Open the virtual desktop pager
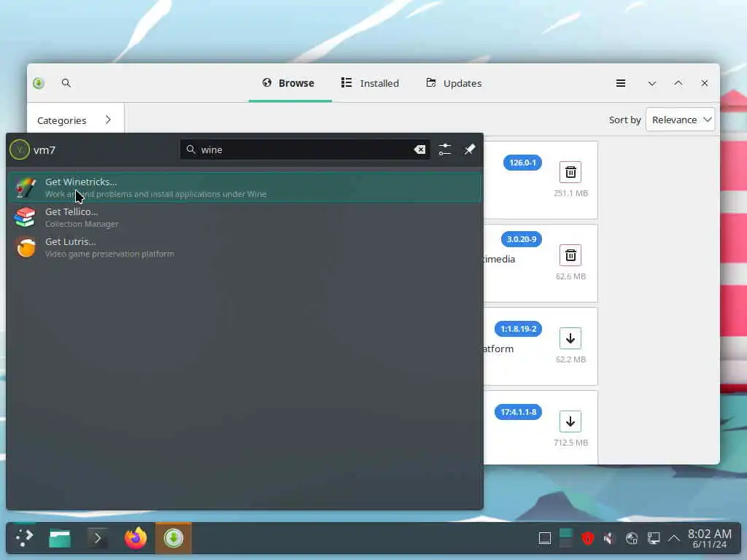Screen dimensions: 747x560 coord(566,539)
